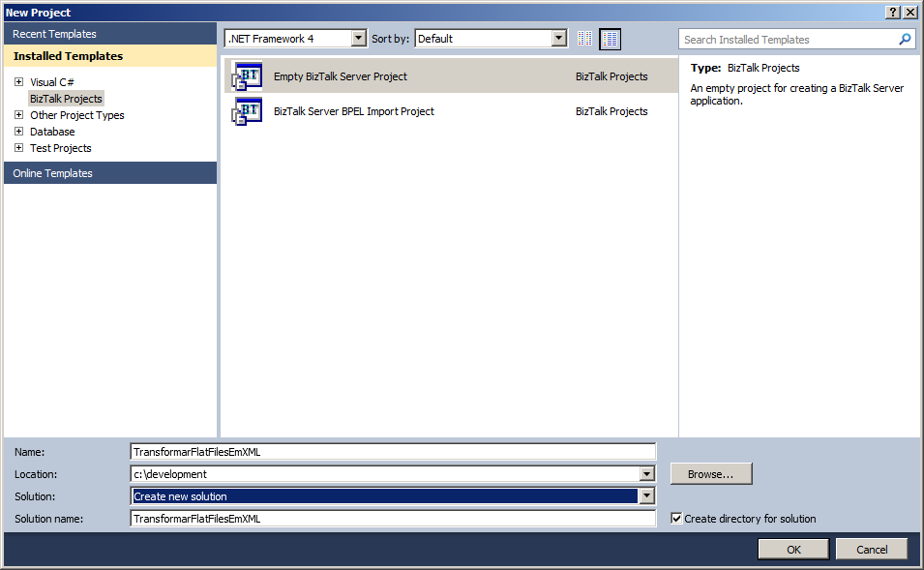Click BizTalk Projects category of BPEL row
Viewport: 924px width, 570px height.
click(611, 111)
